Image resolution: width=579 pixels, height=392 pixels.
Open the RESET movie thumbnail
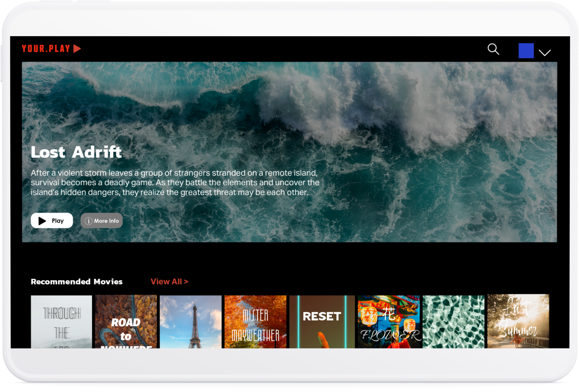pyautogui.click(x=322, y=322)
